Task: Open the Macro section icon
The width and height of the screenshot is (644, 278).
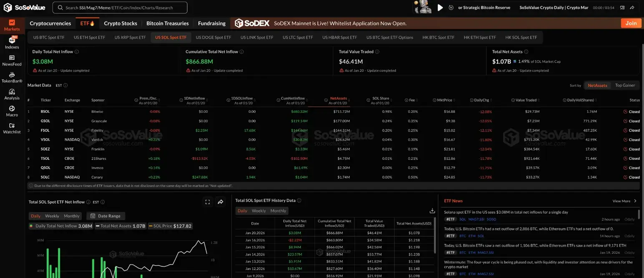Action: point(12,111)
